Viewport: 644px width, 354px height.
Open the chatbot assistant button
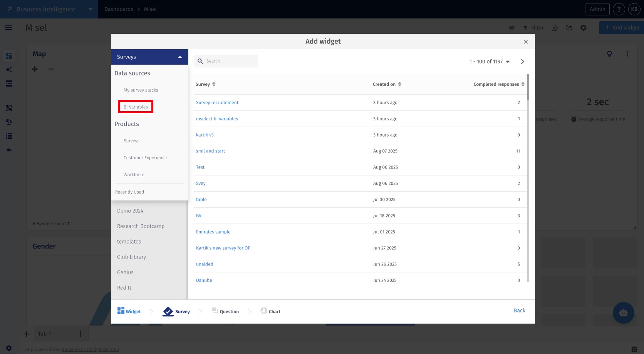click(623, 313)
